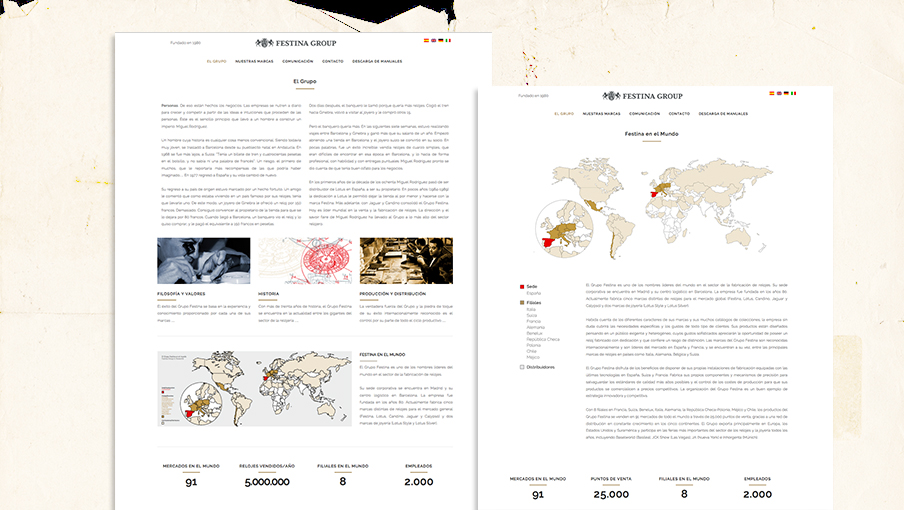Click Alemania in Filiales list
The image size is (905, 510).
pos(536,327)
